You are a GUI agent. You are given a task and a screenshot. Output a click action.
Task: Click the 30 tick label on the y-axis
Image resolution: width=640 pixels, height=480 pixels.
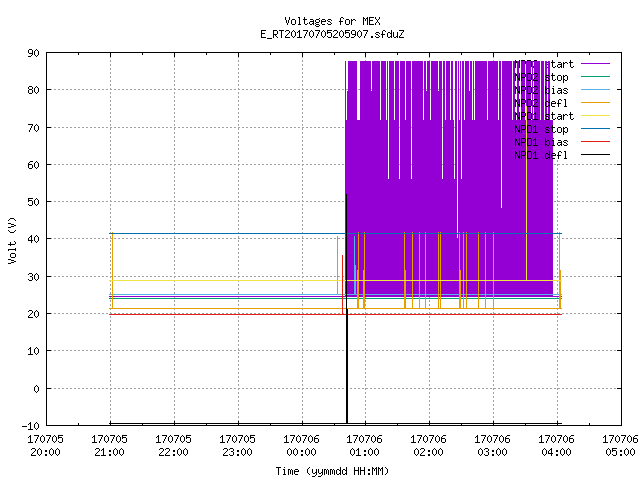[x=33, y=277]
